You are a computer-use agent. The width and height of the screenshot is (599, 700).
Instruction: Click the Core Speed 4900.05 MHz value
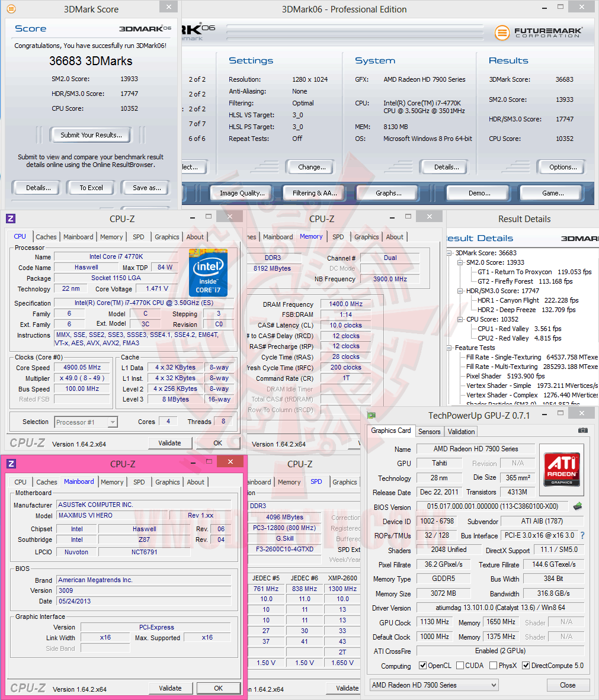82,367
